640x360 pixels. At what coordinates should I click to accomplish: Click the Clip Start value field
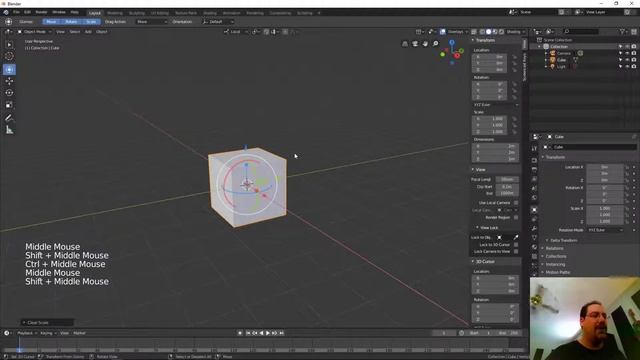507,187
